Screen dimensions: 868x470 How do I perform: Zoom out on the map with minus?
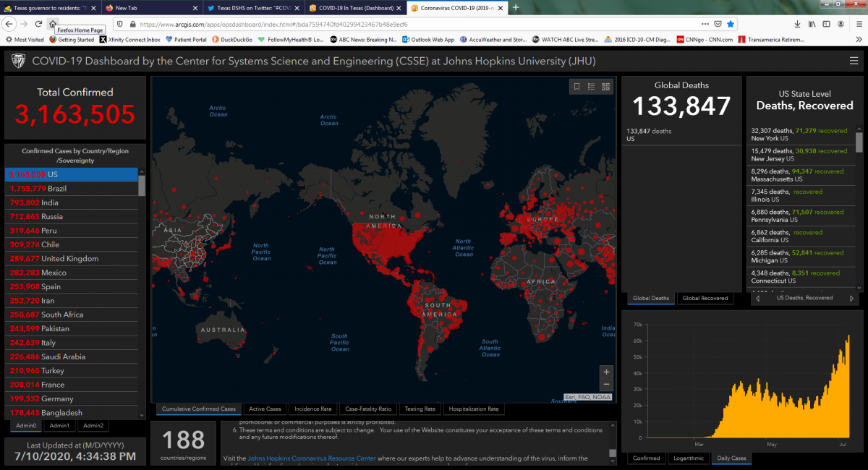(x=606, y=385)
